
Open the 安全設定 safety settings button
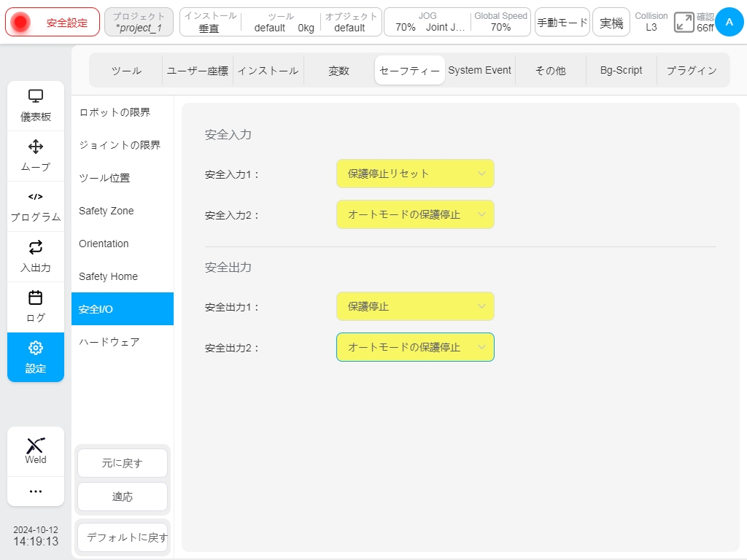(53, 22)
